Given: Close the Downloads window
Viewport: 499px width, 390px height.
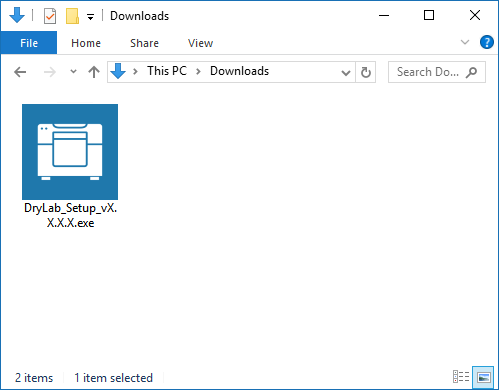Looking at the screenshot, I should [x=475, y=15].
